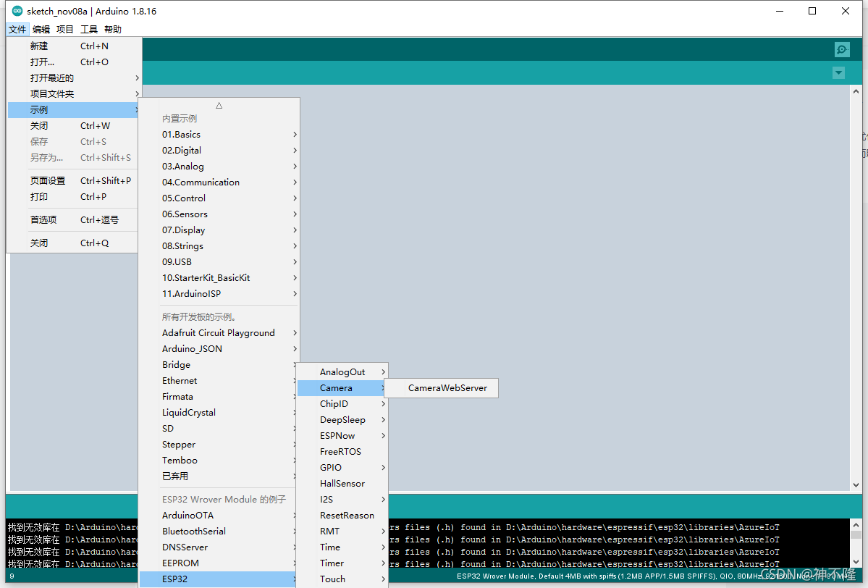868x588 pixels.
Task: Expand 02.Digital examples
Action: pyautogui.click(x=219, y=151)
